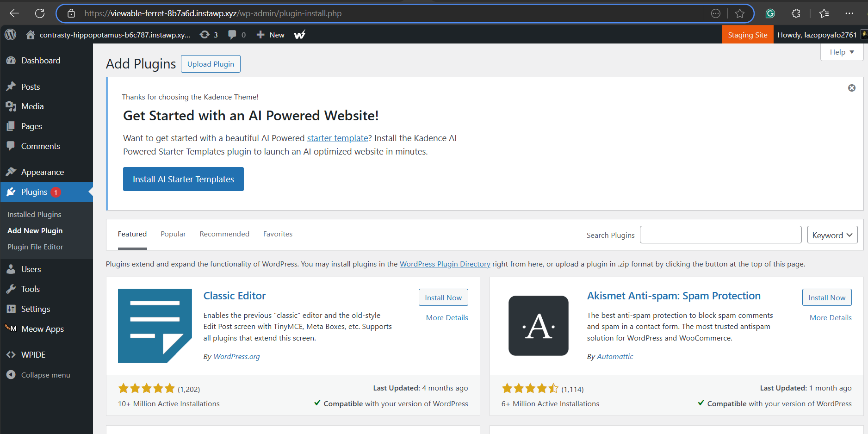868x434 pixels.
Task: Open the Keyword search type dropdown
Action: (832, 235)
